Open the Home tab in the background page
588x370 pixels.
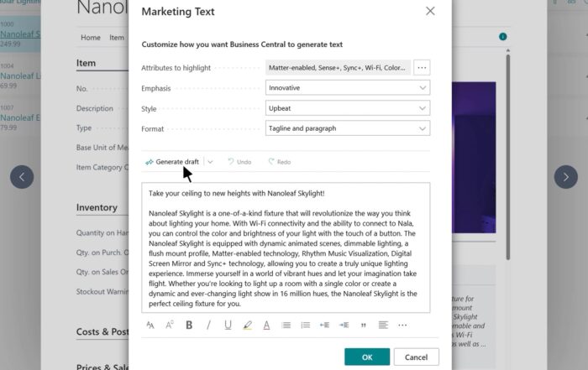91,38
